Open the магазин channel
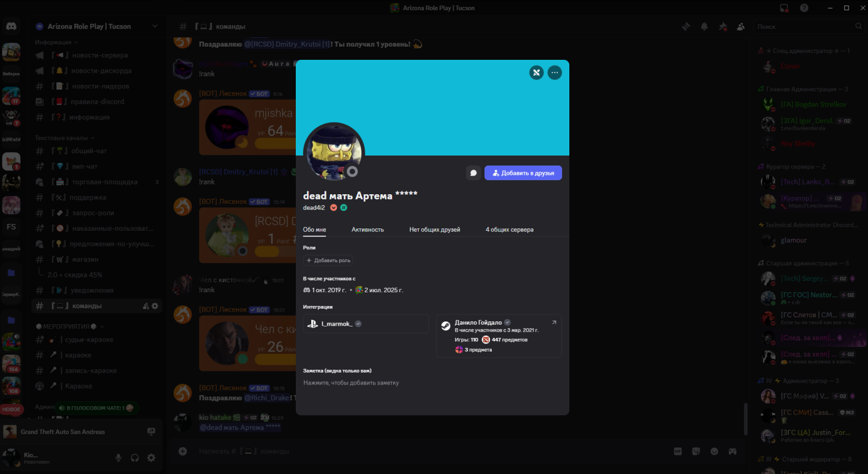The image size is (868, 474). click(97, 259)
